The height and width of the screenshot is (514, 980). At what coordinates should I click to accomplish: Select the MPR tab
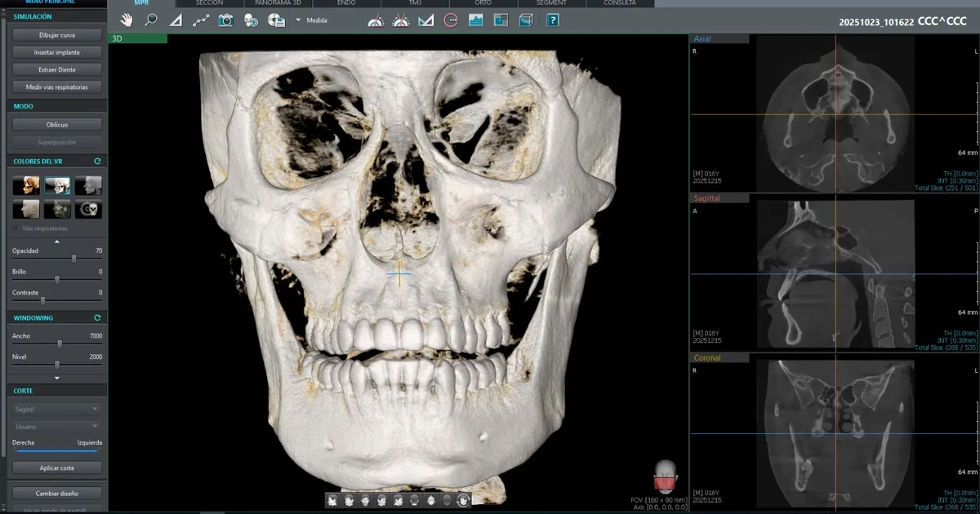[140, 3]
